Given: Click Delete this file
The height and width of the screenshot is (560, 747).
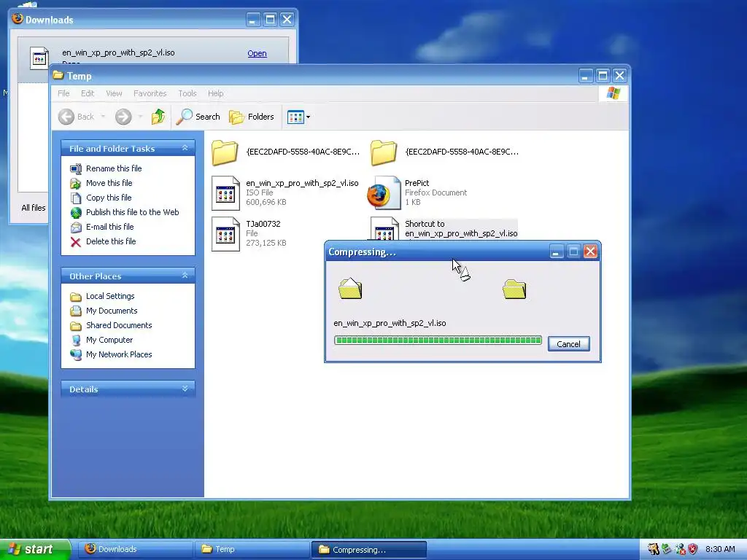Looking at the screenshot, I should (111, 241).
